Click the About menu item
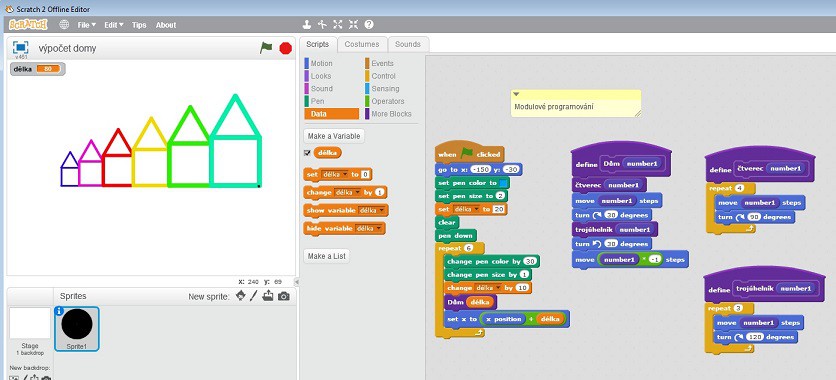The width and height of the screenshot is (836, 380). [x=166, y=25]
